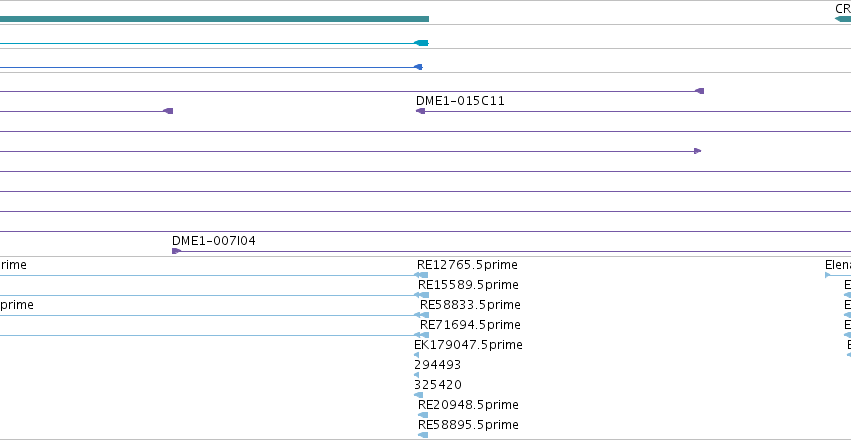Select the DME1-015C11 label

(x=460, y=101)
